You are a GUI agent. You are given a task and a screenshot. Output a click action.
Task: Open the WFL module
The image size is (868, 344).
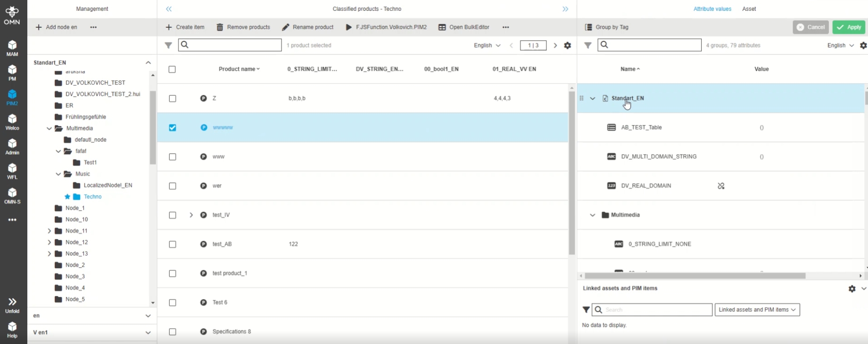(x=12, y=171)
